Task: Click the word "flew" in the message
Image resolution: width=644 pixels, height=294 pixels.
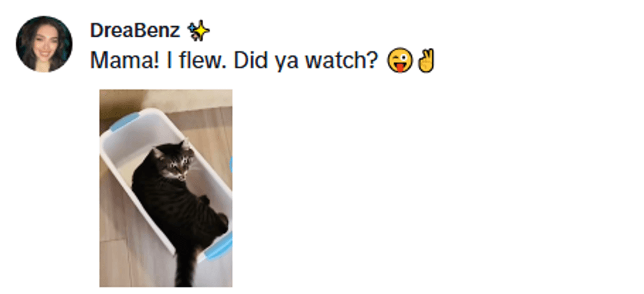Action: 200,60
